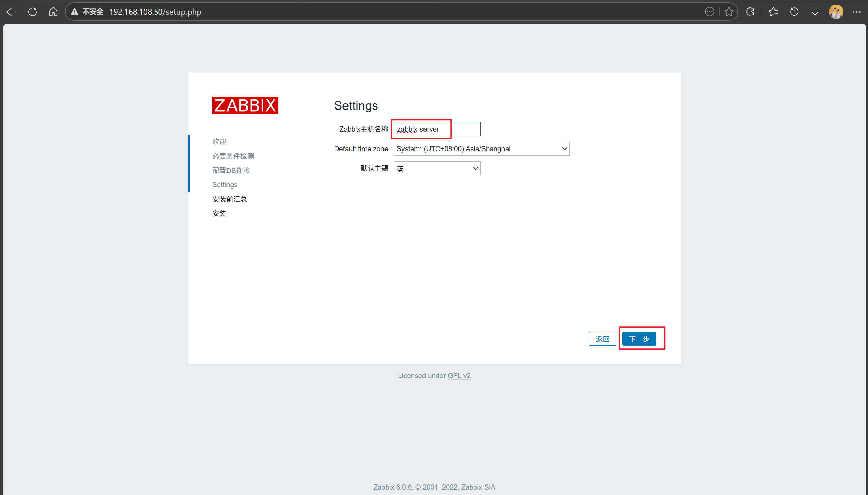Viewport: 868px width, 495px height.
Task: Open the 默认主题 theme dropdown
Action: coord(437,169)
